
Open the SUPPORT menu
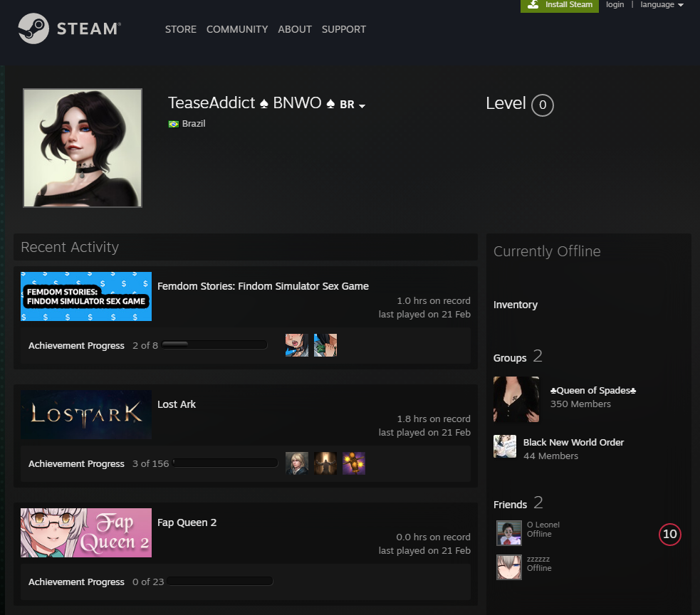pos(344,29)
